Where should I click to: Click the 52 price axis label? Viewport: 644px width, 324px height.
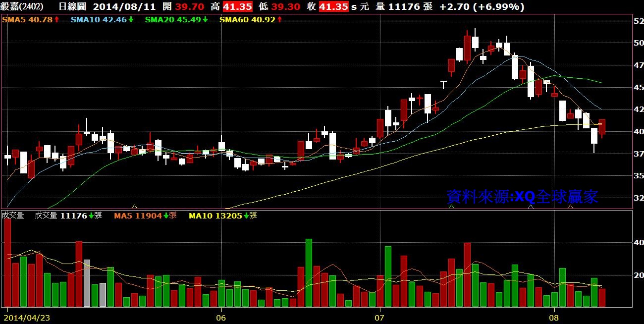639,21
